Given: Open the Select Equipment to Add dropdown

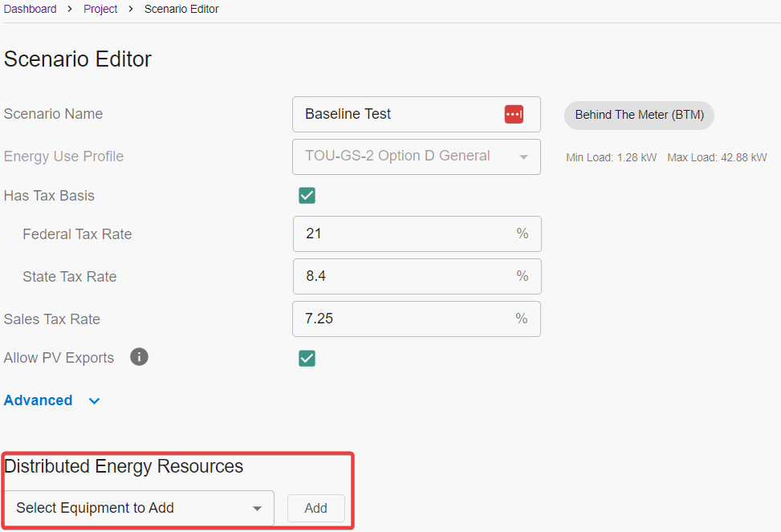Looking at the screenshot, I should tap(138, 508).
